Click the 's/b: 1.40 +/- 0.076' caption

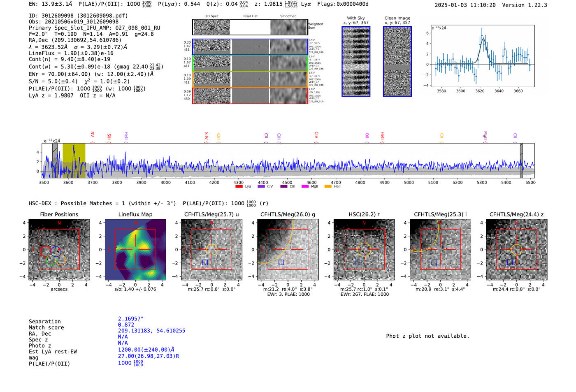(x=135, y=289)
